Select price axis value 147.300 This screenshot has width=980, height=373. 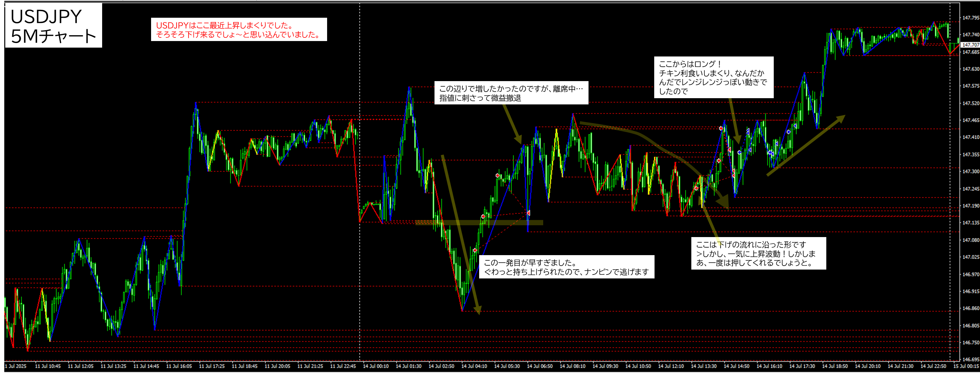point(970,171)
